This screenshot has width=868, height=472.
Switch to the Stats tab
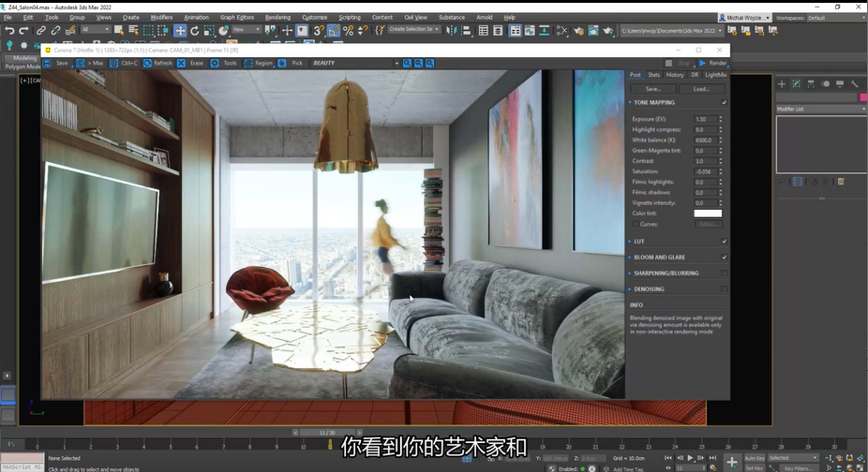tap(653, 75)
